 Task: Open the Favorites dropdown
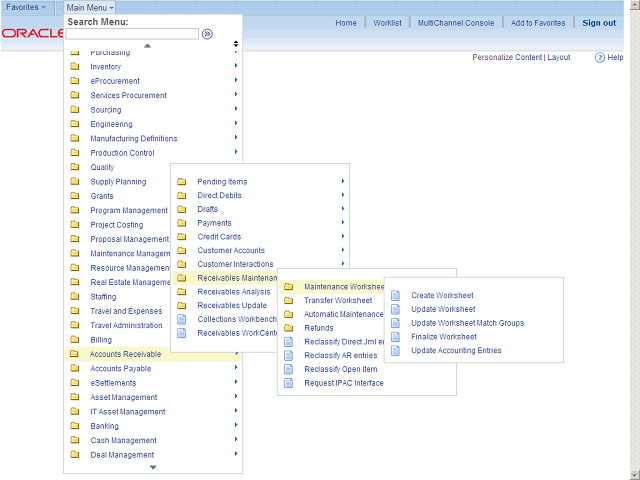point(26,7)
